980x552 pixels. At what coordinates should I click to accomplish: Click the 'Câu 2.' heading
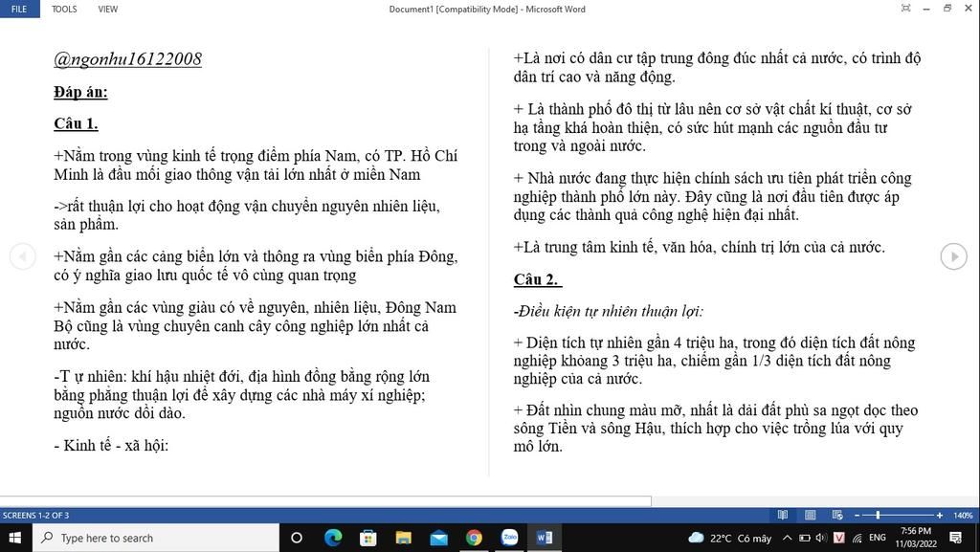(x=536, y=279)
